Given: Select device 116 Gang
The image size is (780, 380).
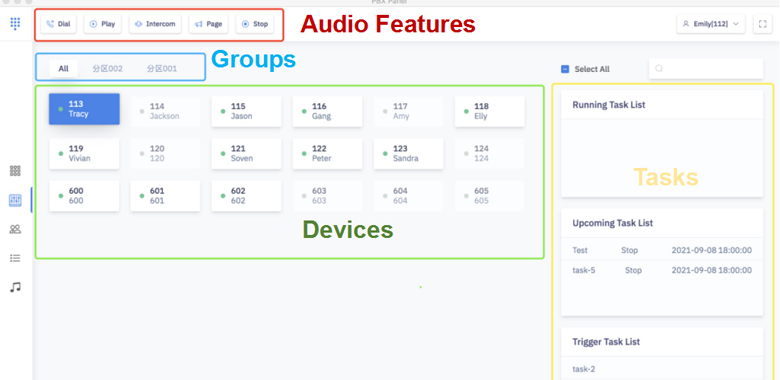Looking at the screenshot, I should (327, 111).
